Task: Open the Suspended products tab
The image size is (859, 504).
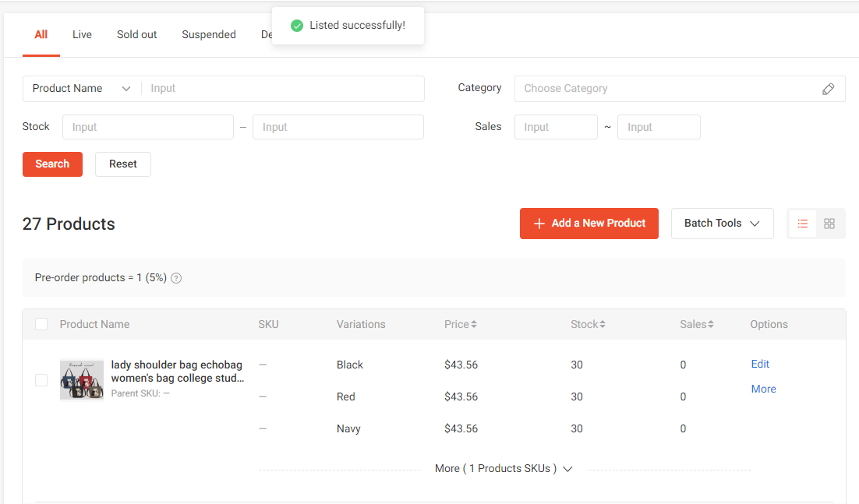Action: click(209, 34)
